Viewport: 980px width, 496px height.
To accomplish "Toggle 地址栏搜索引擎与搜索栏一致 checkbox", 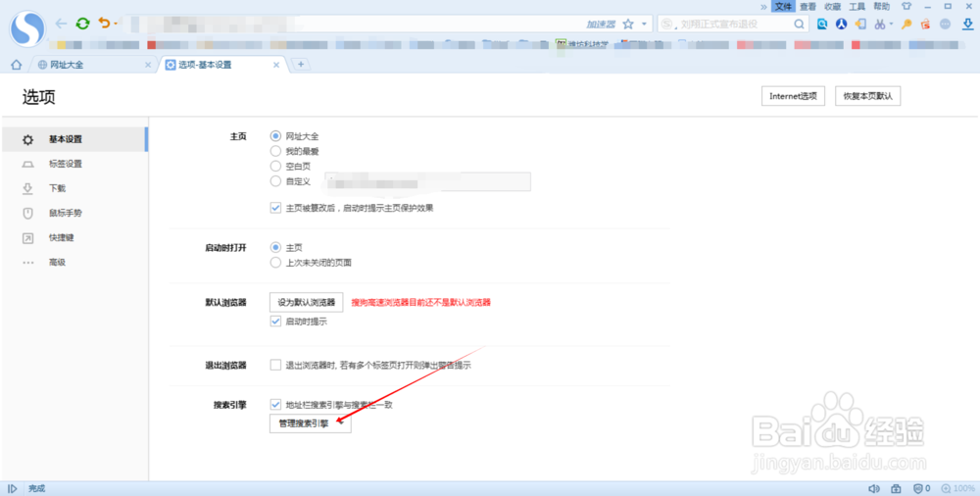I will click(275, 405).
